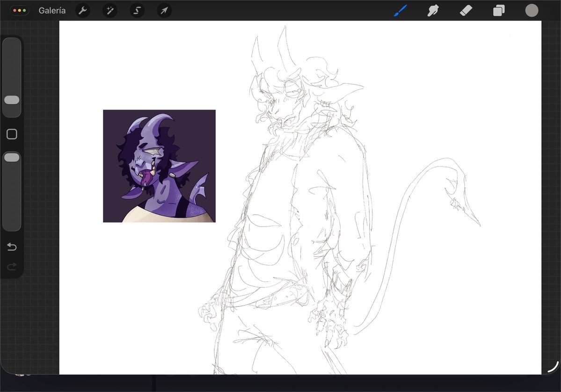The image size is (561, 392).
Task: Select the Eraser tool
Action: (x=466, y=10)
